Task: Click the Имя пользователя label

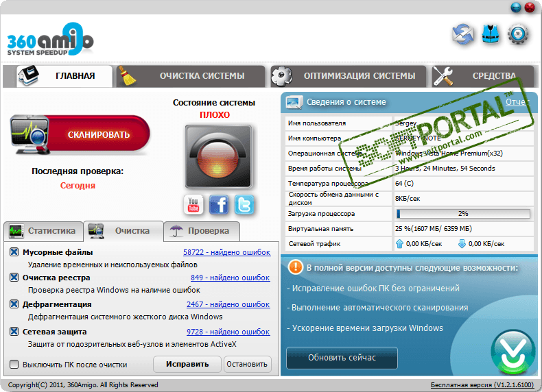Action: tap(317, 123)
